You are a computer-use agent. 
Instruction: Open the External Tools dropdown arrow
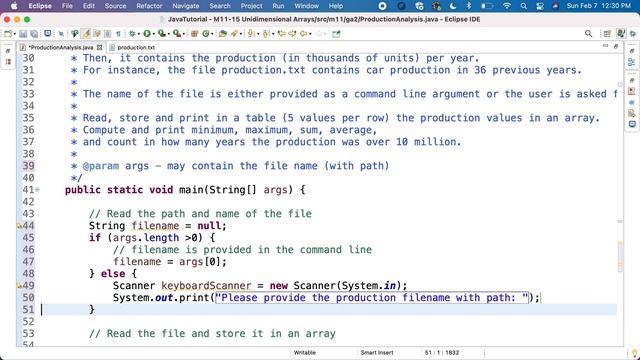[184, 34]
